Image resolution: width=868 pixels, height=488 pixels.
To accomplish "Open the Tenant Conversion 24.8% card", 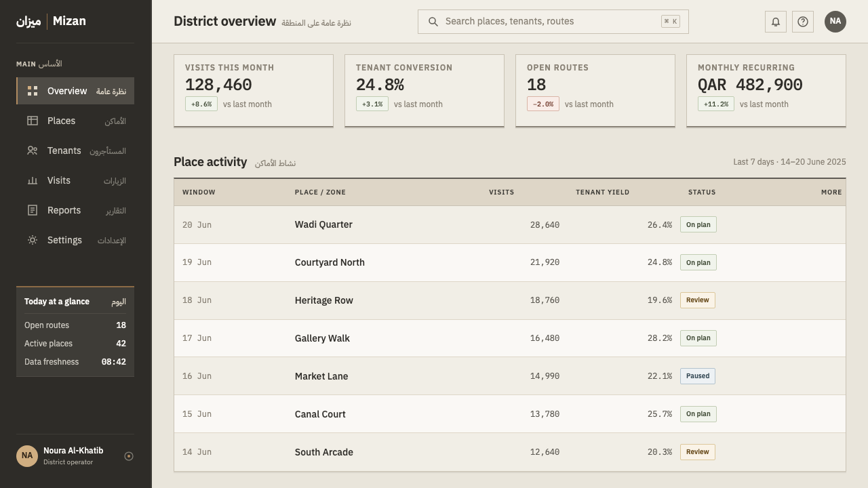I will 425,90.
